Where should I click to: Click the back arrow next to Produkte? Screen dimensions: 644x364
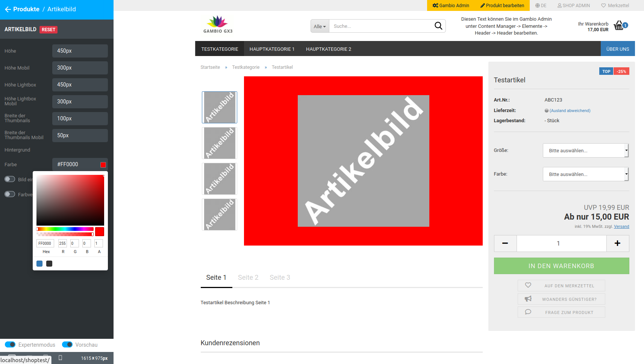pyautogui.click(x=8, y=9)
